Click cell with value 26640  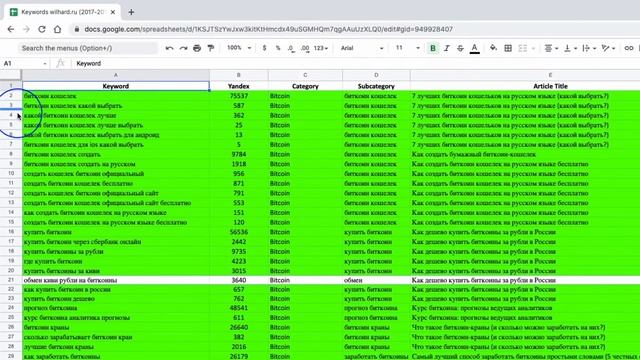(x=239, y=327)
